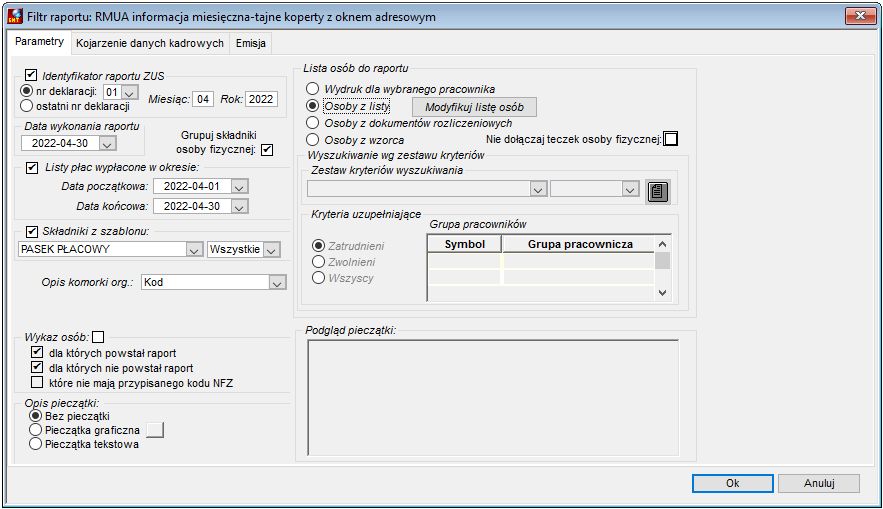Viewport: 883px width, 509px height.
Task: Open Data końcowa date picker dropdown
Action: pyautogui.click(x=239, y=207)
